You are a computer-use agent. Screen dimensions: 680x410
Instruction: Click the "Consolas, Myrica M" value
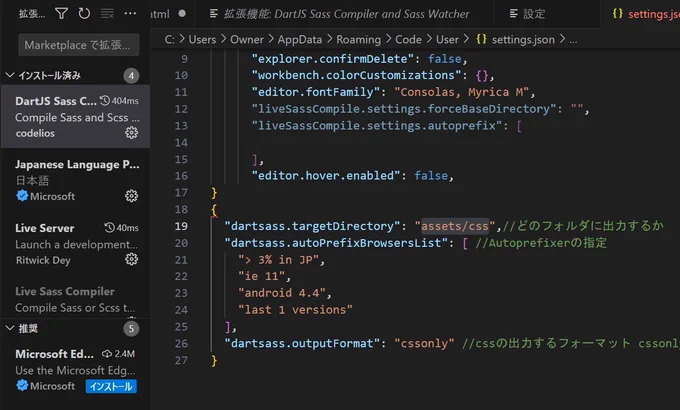point(461,92)
